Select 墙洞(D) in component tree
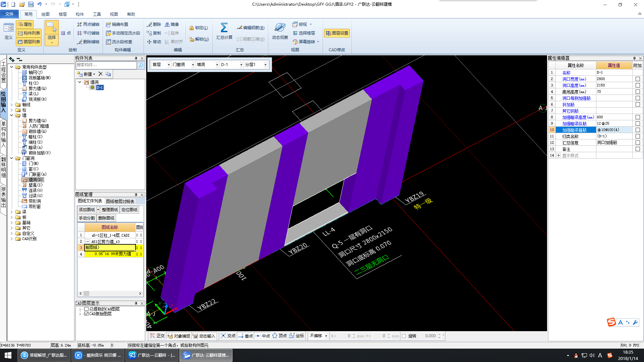The image size is (644, 362). [33, 180]
